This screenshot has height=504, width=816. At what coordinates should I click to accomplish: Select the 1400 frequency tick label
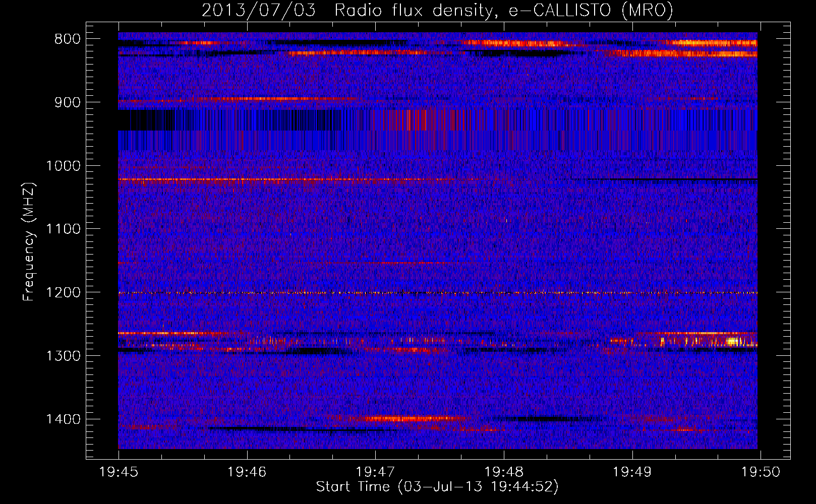click(x=63, y=419)
